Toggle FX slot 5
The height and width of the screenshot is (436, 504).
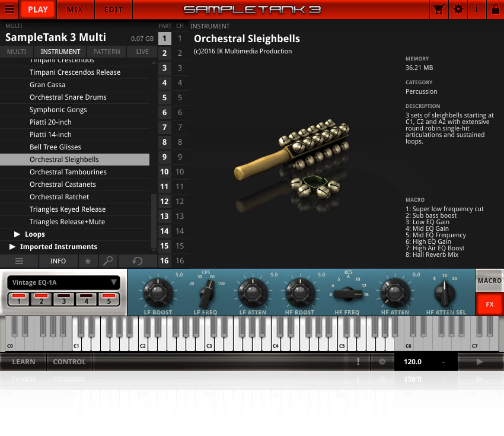tap(109, 299)
